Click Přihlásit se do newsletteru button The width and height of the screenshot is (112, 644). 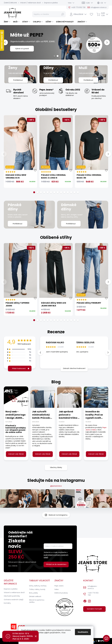point(56,564)
